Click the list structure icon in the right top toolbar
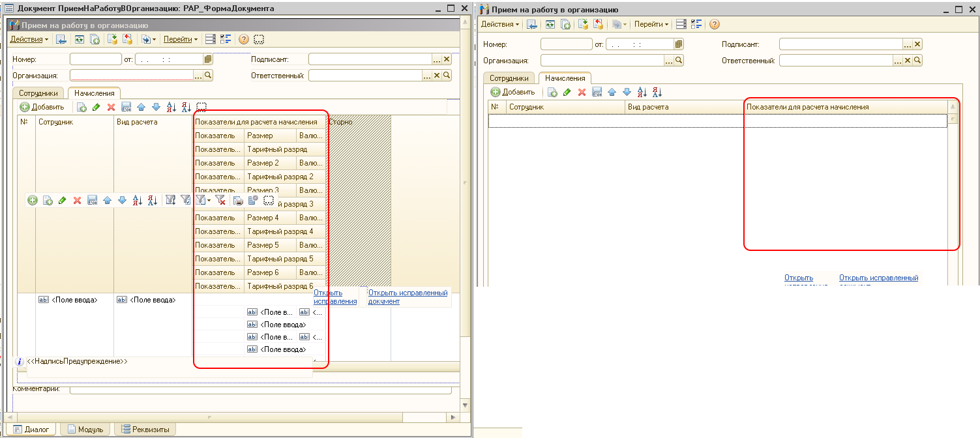 click(x=681, y=24)
